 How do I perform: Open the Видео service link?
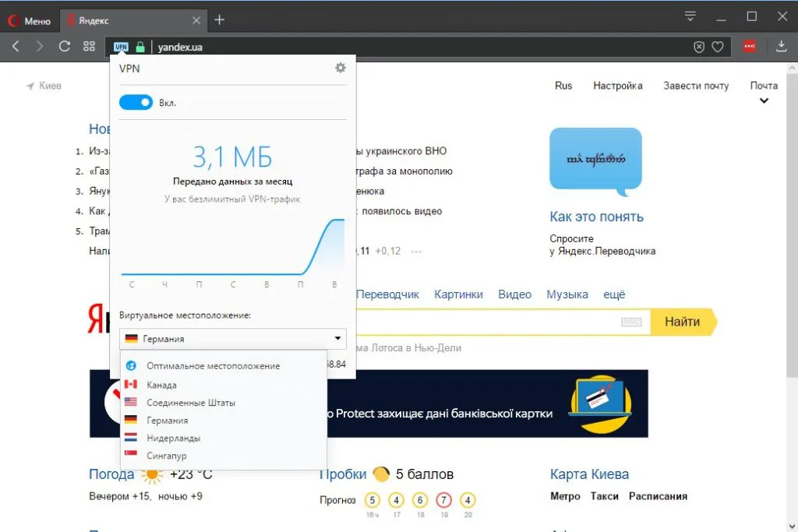click(x=514, y=294)
